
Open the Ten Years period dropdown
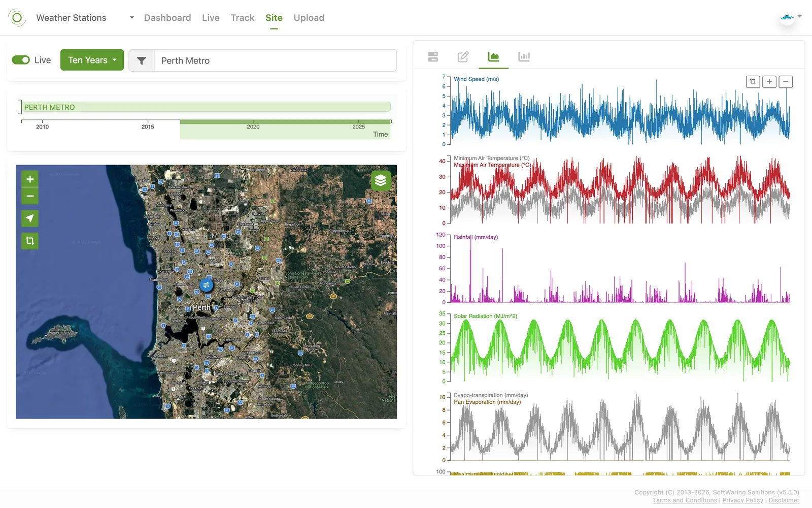tap(92, 60)
